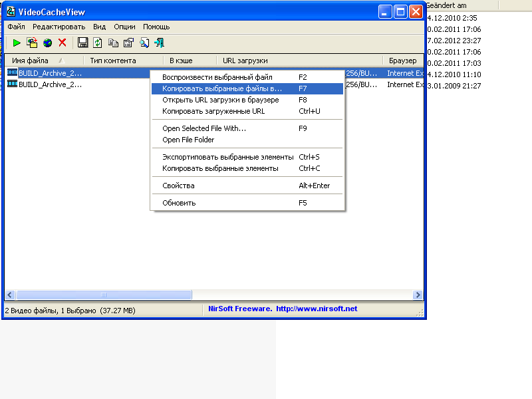Image resolution: width=532 pixels, height=399 pixels.
Task: Click Geändert am header in background window
Action: [446, 5]
